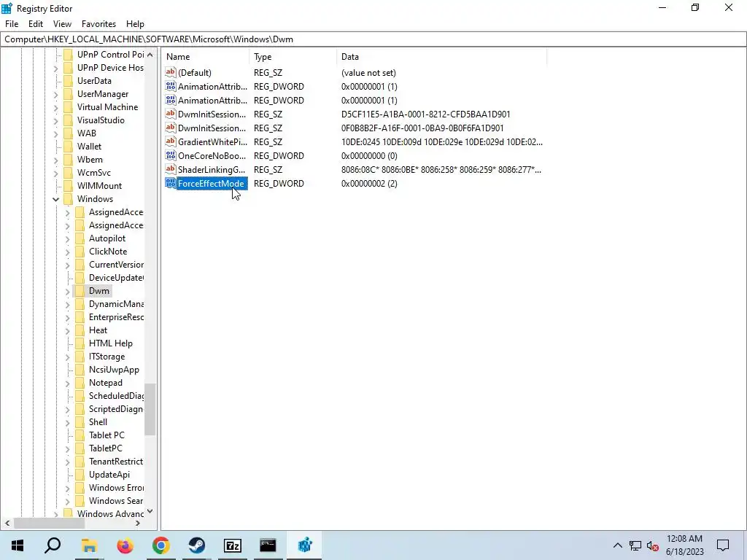Select the ForceEffectMode value name
Viewport: 747px width, 560px height.
[x=211, y=183]
